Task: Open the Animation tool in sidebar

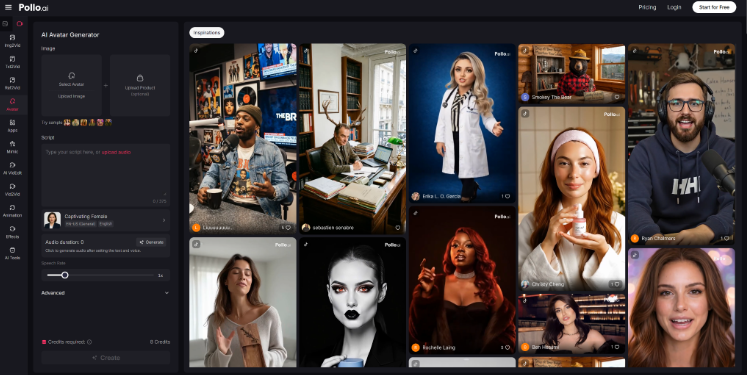Action: click(x=12, y=211)
